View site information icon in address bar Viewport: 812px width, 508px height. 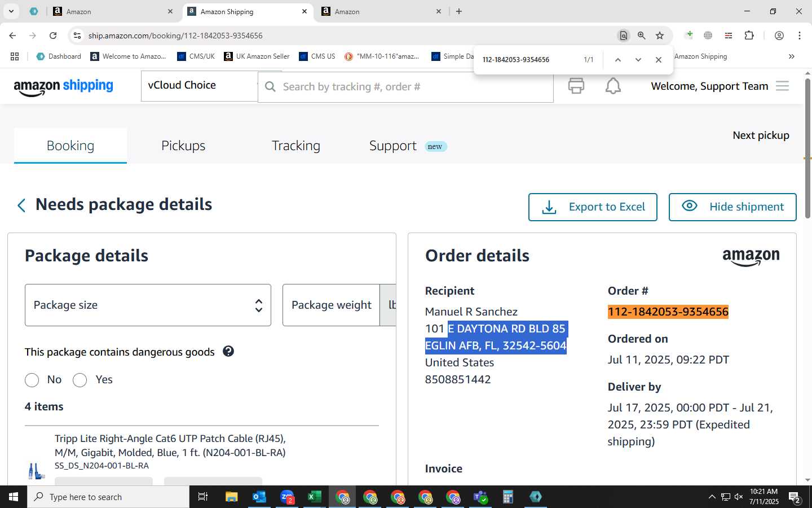pyautogui.click(x=77, y=36)
